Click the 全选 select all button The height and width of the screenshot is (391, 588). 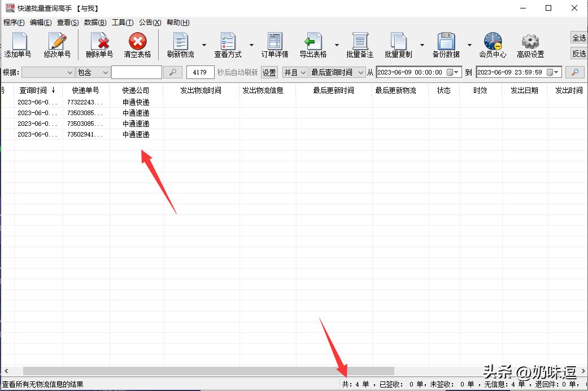579,38
